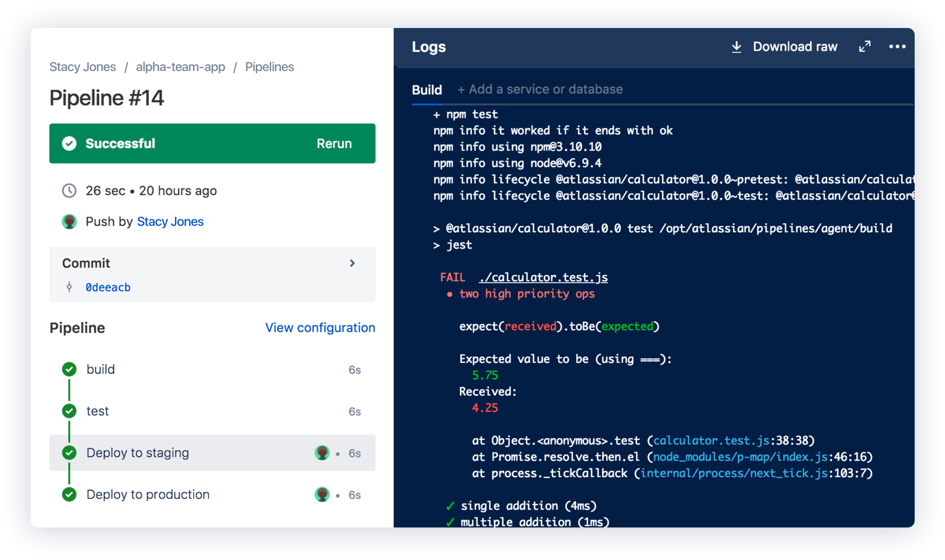
Task: Open the fullscreen expand icon in Logs panel
Action: pyautogui.click(x=865, y=45)
